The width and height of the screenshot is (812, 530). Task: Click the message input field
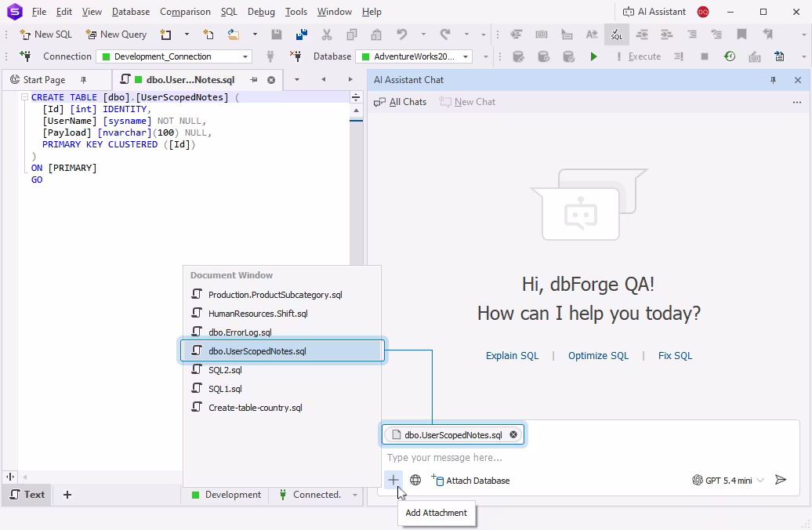590,457
